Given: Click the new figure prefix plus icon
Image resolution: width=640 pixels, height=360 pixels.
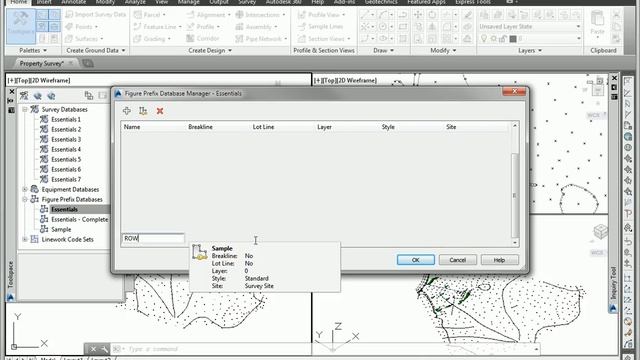Looking at the screenshot, I should pos(127,111).
